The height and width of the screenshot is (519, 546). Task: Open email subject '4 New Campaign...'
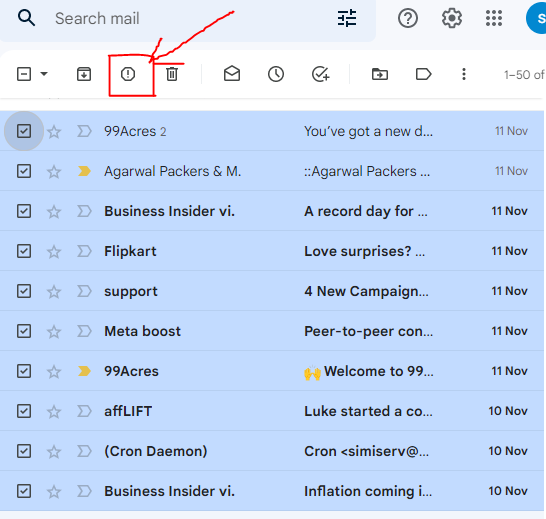(366, 291)
